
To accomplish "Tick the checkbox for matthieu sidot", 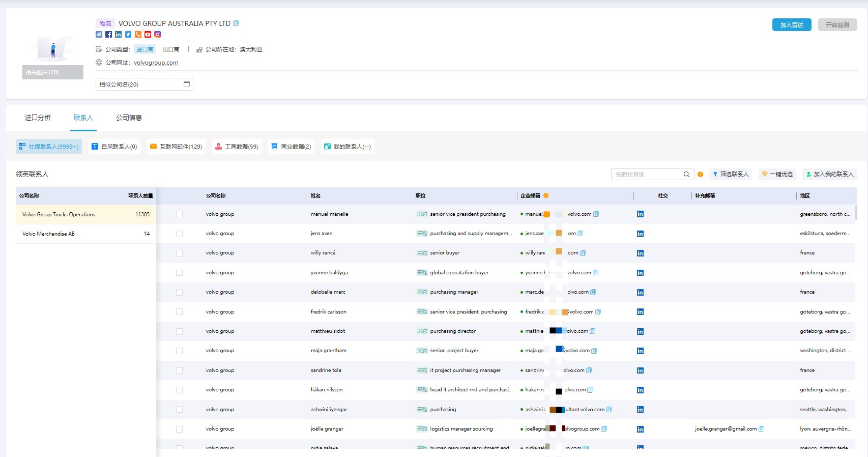I will 179,331.
